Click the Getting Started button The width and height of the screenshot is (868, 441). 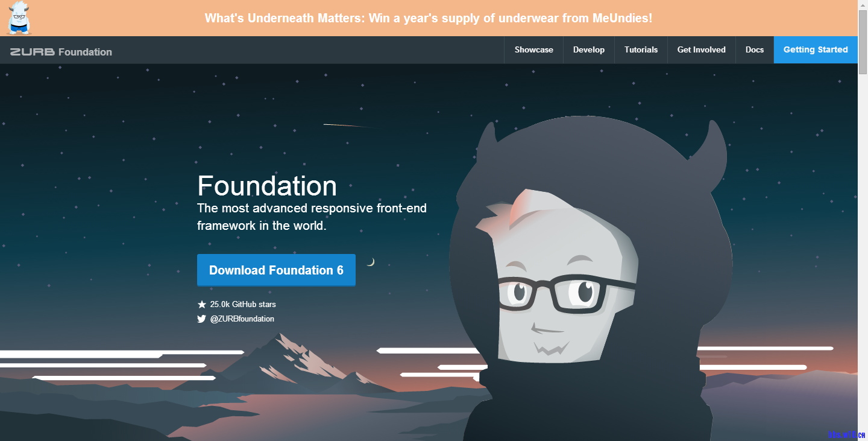816,50
